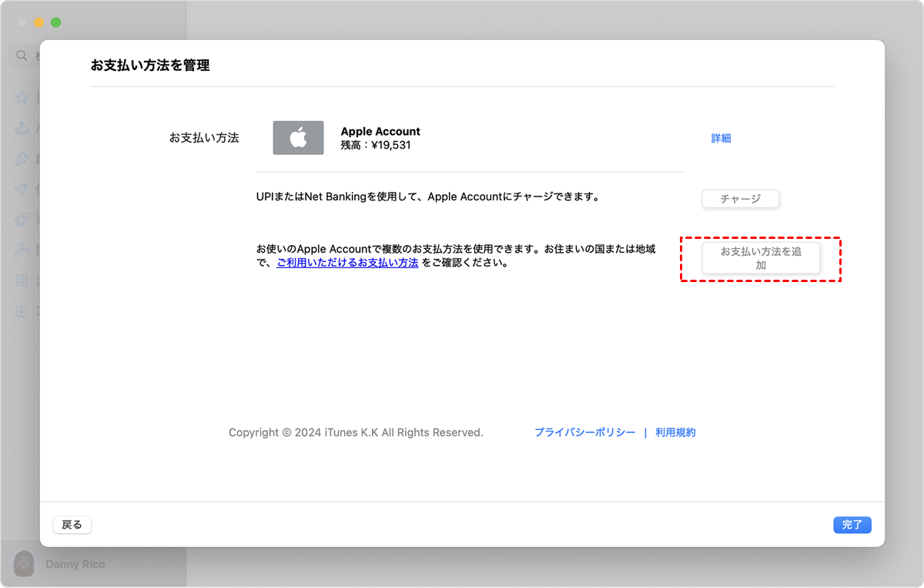Viewport: 924px width, 588px height.
Task: Select the hammer Develop icon in the sidebar
Action: click(22, 250)
